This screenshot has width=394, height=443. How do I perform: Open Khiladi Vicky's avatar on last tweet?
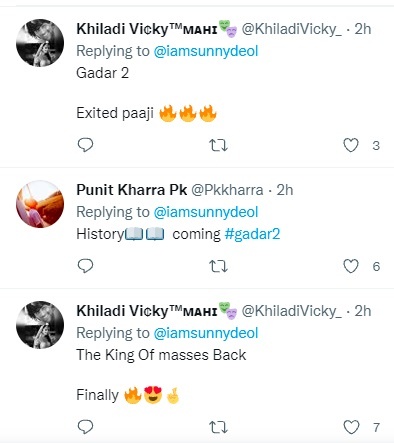(x=40, y=325)
